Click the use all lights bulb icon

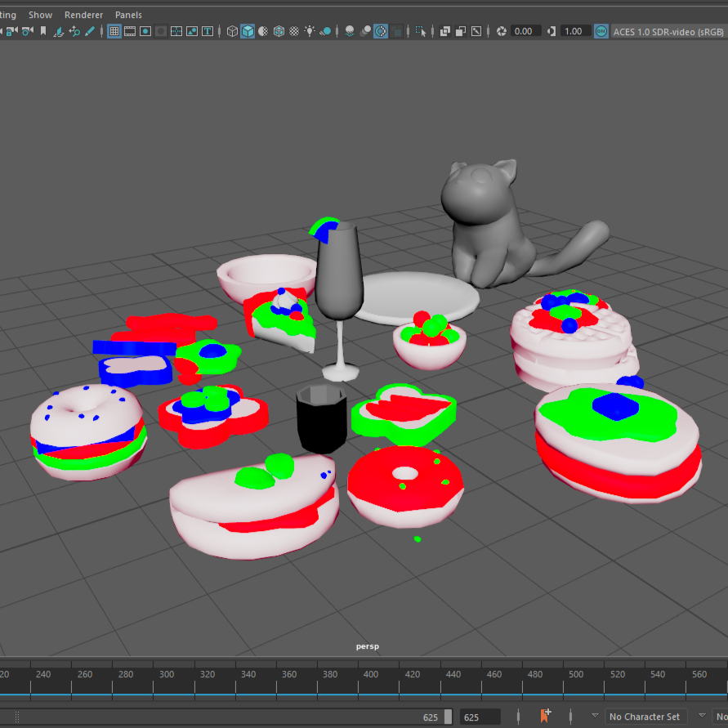coord(310,31)
